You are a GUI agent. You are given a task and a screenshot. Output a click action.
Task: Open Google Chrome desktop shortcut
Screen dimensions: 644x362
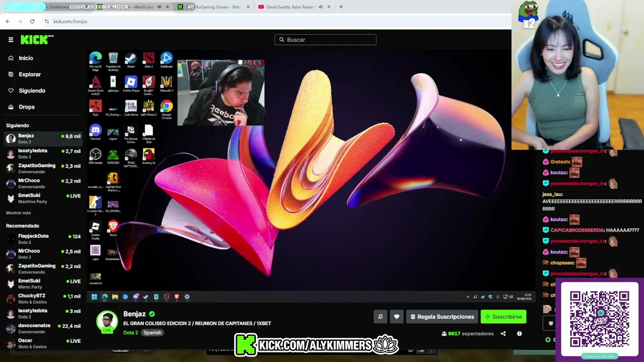tap(166, 109)
